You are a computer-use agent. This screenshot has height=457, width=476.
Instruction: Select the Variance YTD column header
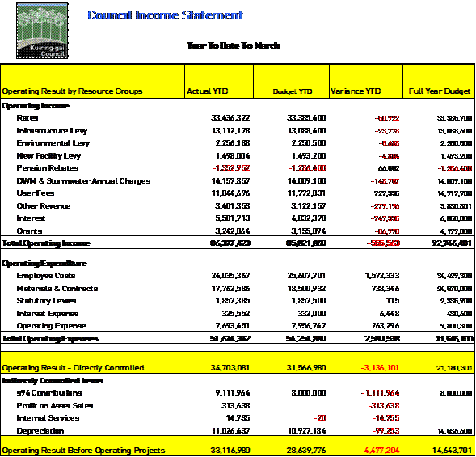click(355, 91)
